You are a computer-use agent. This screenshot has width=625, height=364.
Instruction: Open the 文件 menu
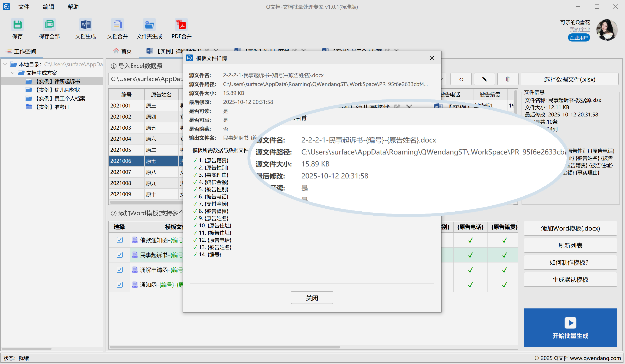[24, 7]
